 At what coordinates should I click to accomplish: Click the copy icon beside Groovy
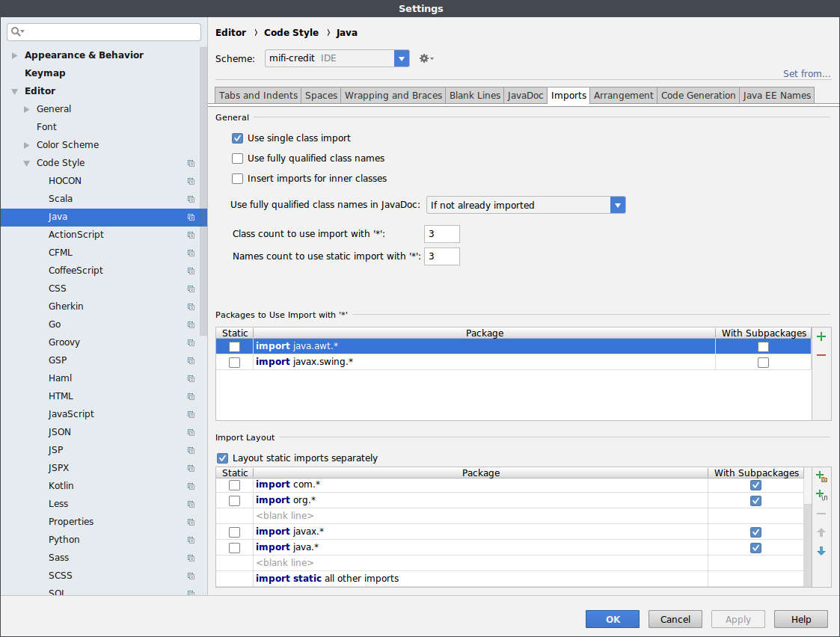point(191,342)
